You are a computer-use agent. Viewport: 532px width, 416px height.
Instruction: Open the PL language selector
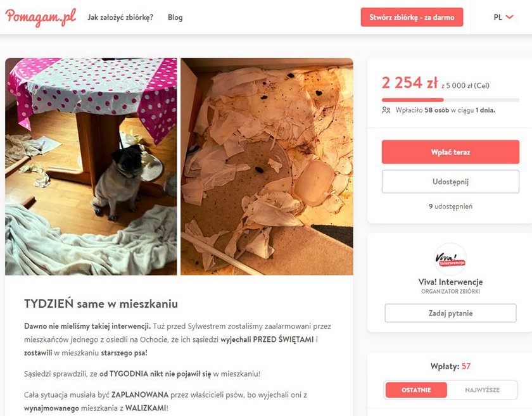[503, 17]
